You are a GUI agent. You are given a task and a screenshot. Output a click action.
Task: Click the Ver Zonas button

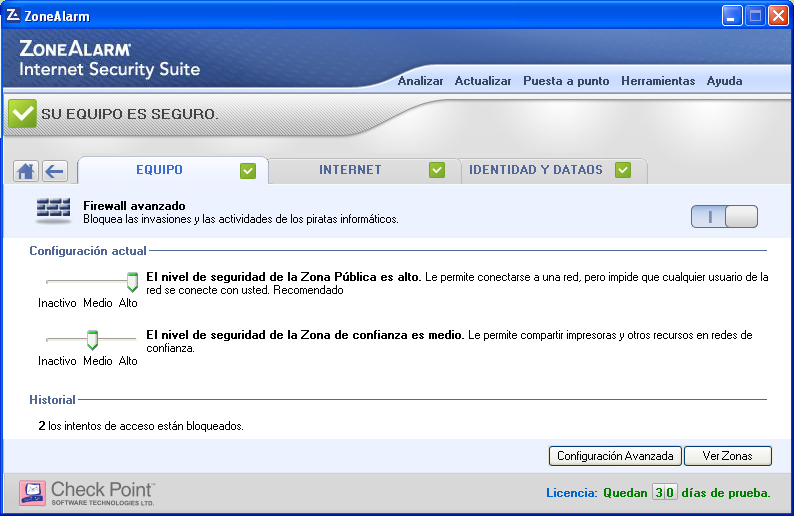click(728, 456)
